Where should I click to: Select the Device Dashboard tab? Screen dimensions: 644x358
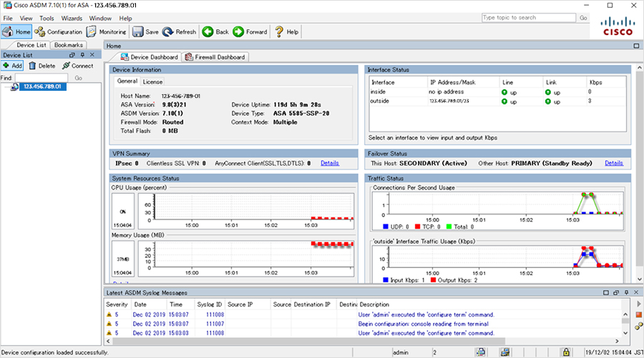(x=150, y=57)
